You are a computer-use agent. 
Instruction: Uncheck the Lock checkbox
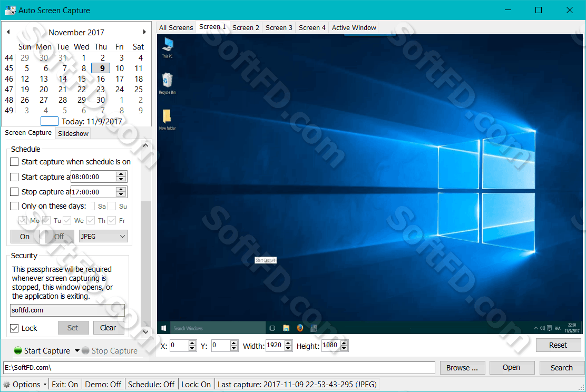(14, 328)
